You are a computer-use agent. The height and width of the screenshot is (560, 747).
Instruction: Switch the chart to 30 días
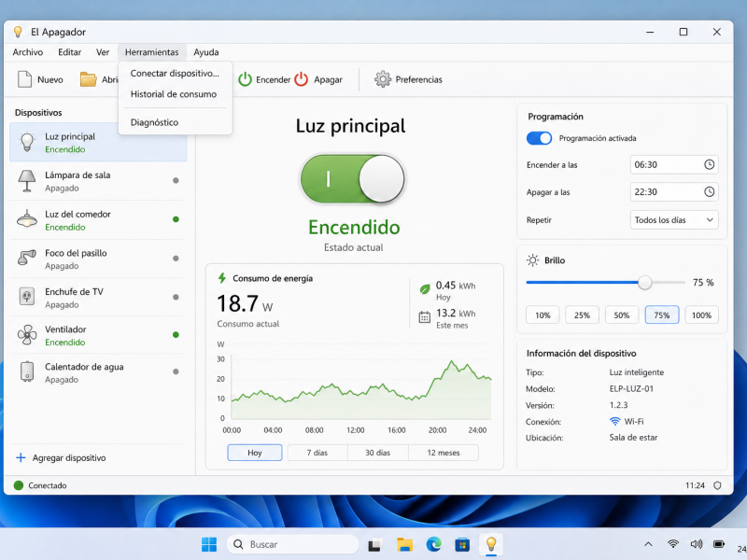point(378,453)
